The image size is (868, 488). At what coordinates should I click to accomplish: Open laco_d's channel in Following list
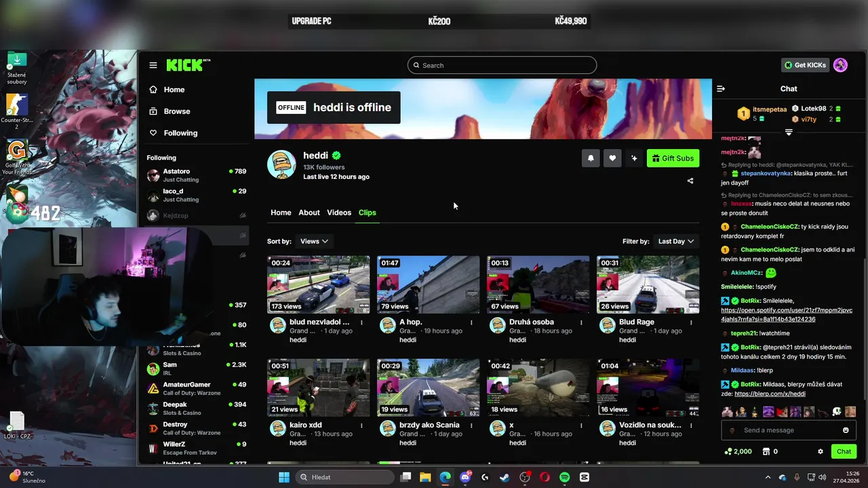click(197, 195)
